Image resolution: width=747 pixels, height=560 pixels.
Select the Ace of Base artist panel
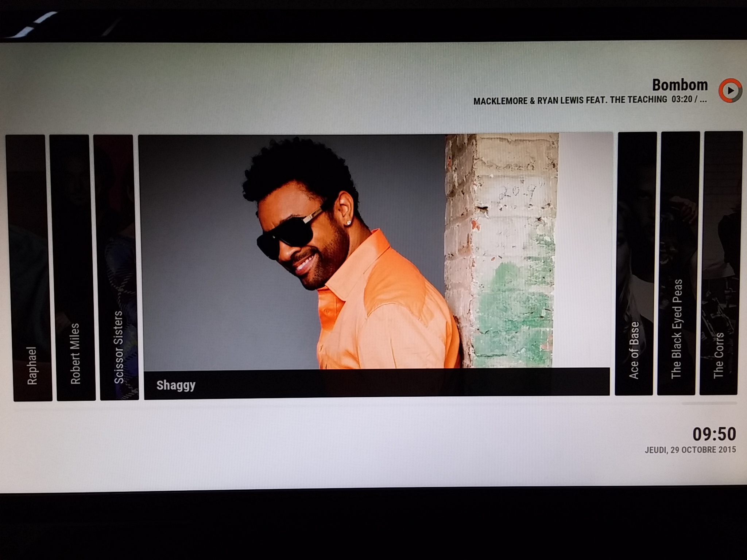point(635,264)
